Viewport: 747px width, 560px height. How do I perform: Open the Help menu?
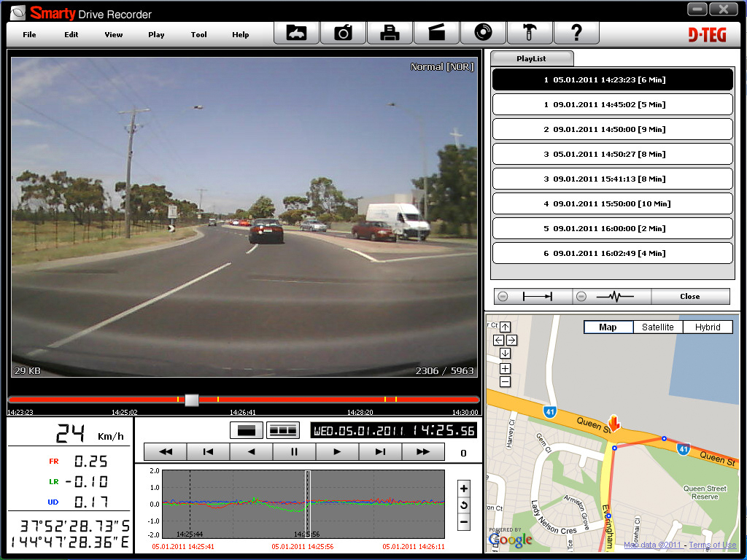(x=241, y=34)
